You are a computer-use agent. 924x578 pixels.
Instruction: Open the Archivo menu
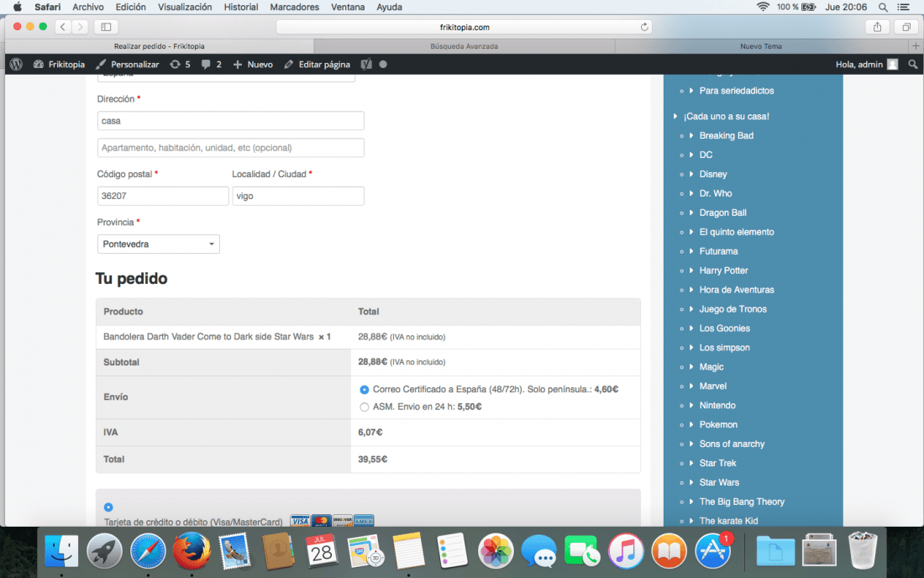(x=88, y=7)
